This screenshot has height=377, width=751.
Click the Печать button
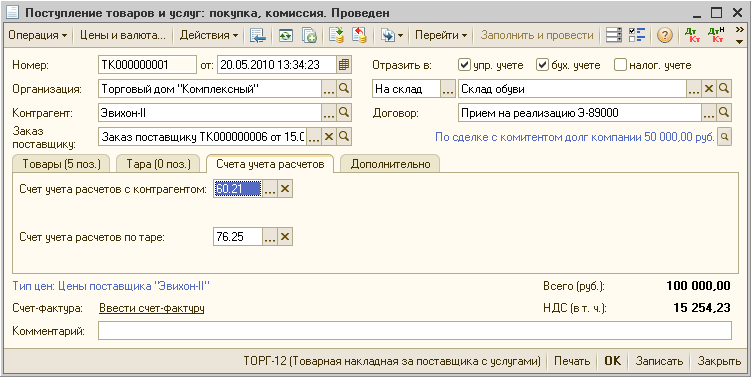[572, 361]
